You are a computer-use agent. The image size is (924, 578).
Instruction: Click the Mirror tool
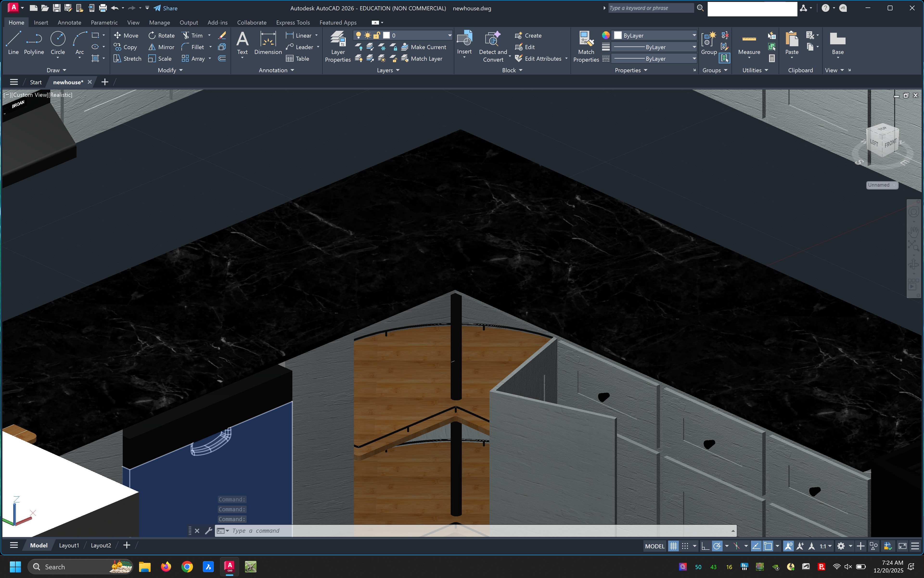[x=161, y=47]
